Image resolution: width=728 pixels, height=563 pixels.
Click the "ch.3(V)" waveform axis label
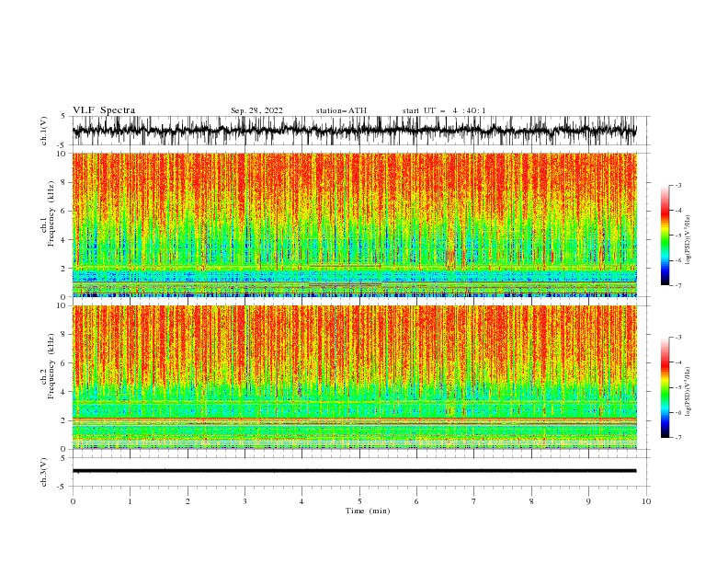tap(44, 472)
